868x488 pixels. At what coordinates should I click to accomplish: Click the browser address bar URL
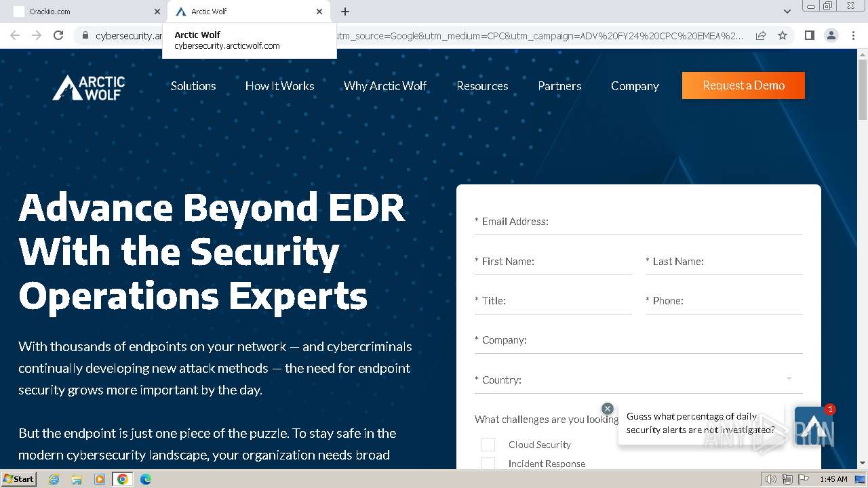419,35
